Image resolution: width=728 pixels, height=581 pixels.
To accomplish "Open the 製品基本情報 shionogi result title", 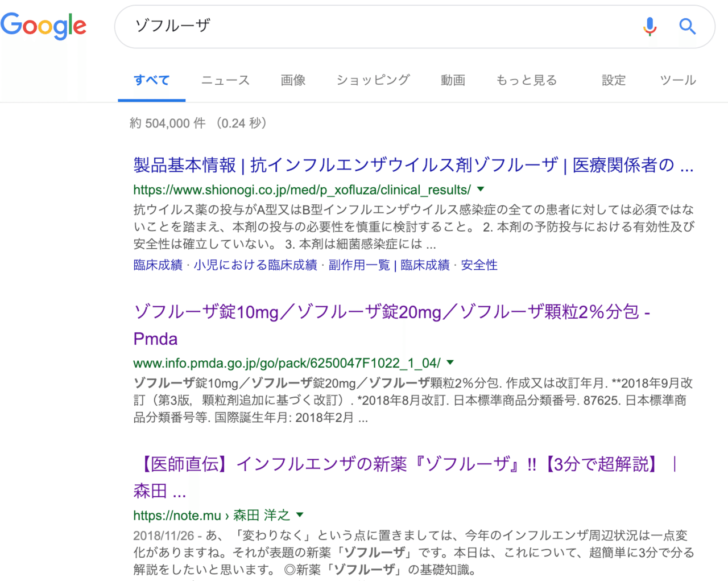I will click(413, 165).
